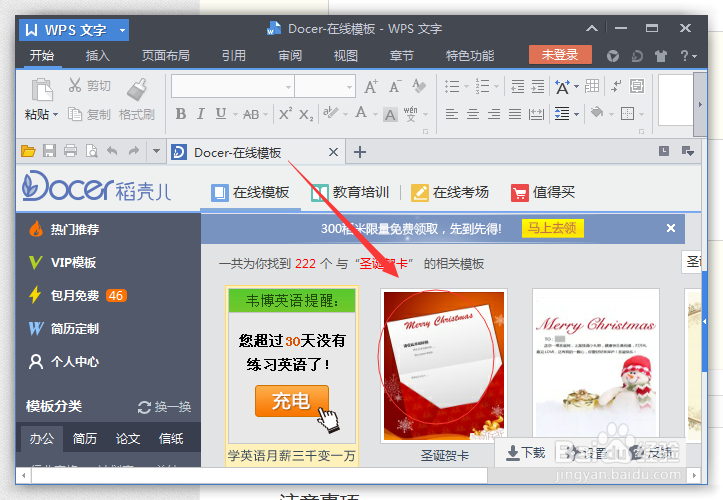Toggle superscript X² formatting

(x=285, y=113)
